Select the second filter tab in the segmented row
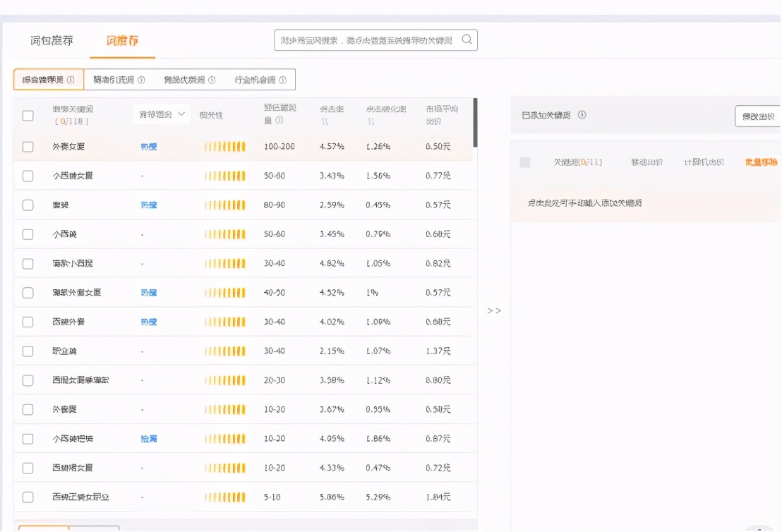The width and height of the screenshot is (782, 532). 119,80
